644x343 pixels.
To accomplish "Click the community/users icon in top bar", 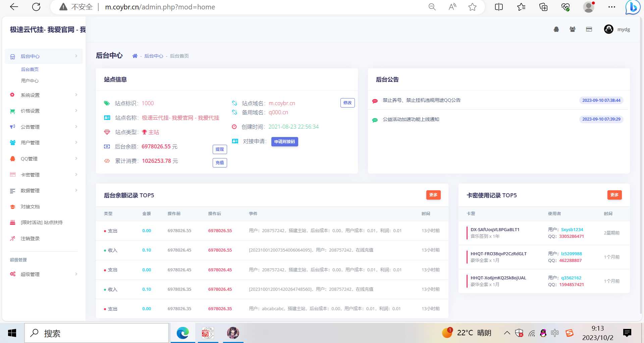I will pos(572,29).
